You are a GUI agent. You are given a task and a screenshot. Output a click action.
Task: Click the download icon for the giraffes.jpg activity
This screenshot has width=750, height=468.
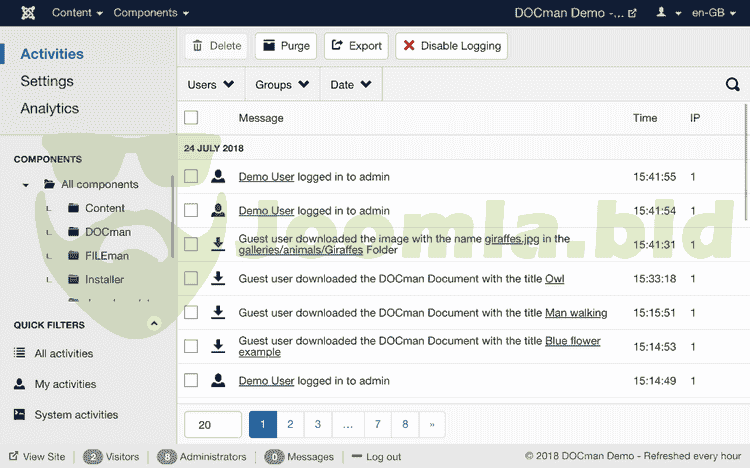218,244
